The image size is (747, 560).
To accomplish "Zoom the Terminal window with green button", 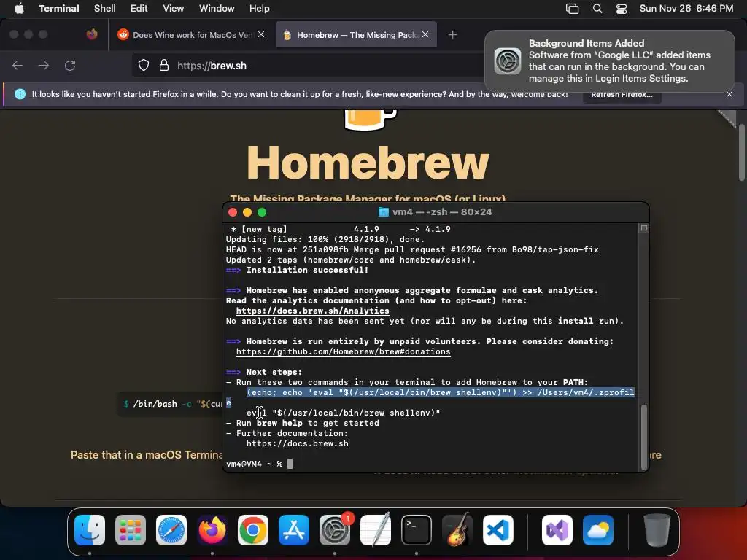I will pyautogui.click(x=262, y=212).
